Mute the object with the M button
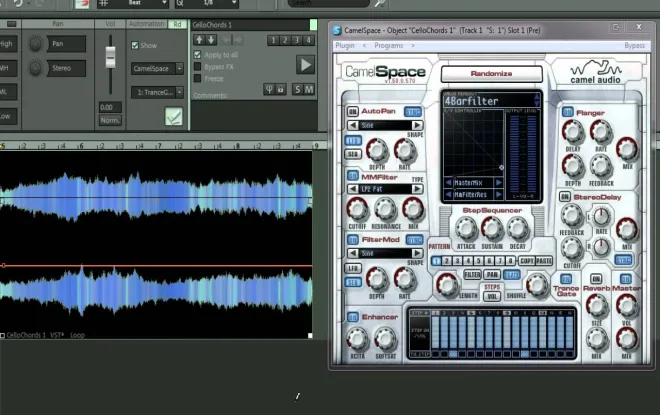 point(309,89)
